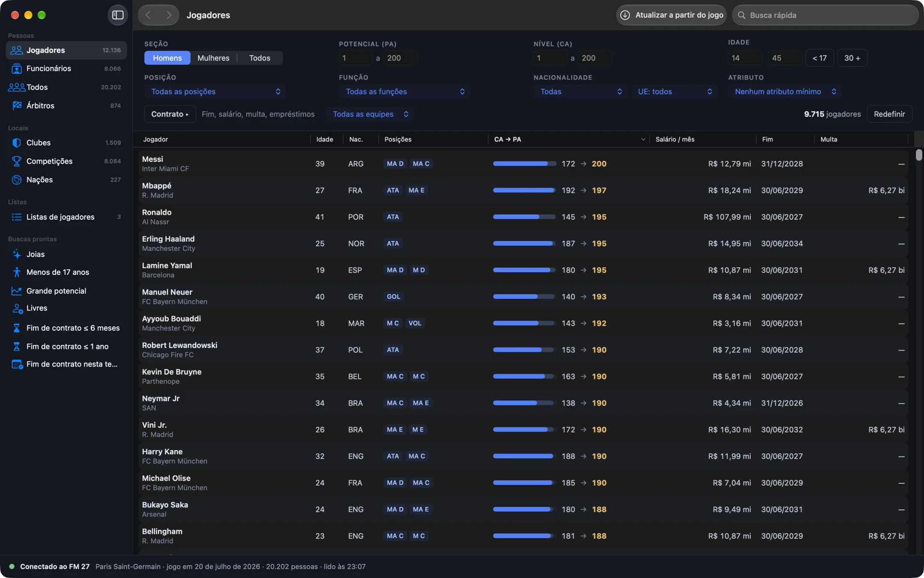Click the Joias sparkle icon
Viewport: 924px width, 578px height.
point(17,254)
